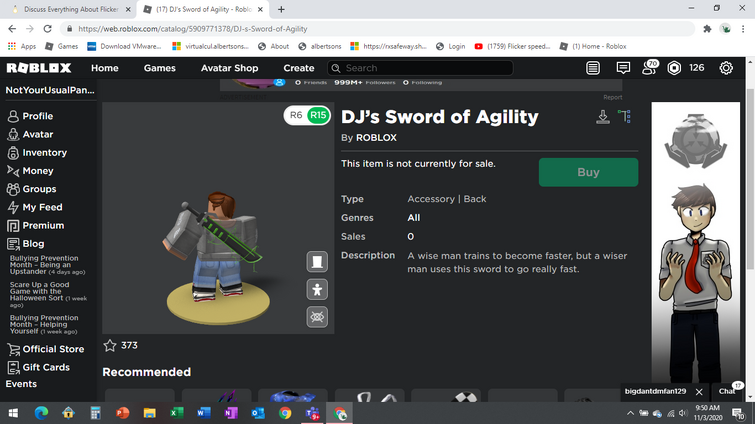Screen dimensions: 755x424
Task: Click the ROBLOX creator link
Action: click(376, 138)
